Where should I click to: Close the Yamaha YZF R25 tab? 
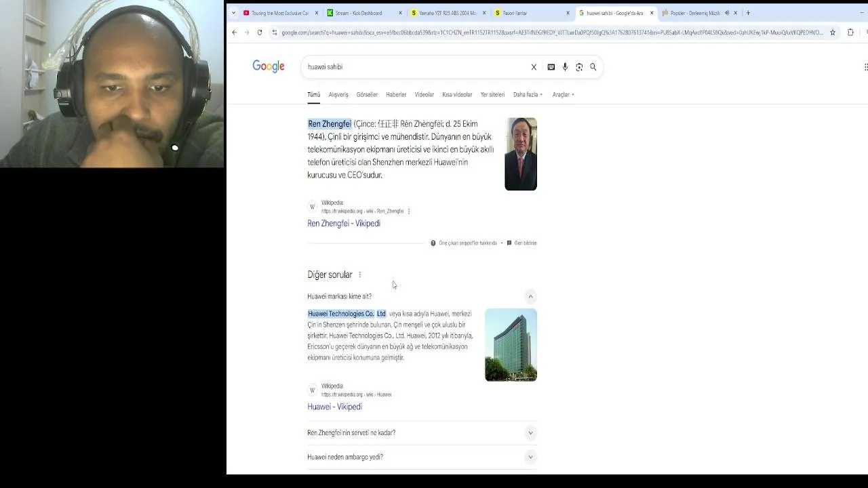coord(484,13)
